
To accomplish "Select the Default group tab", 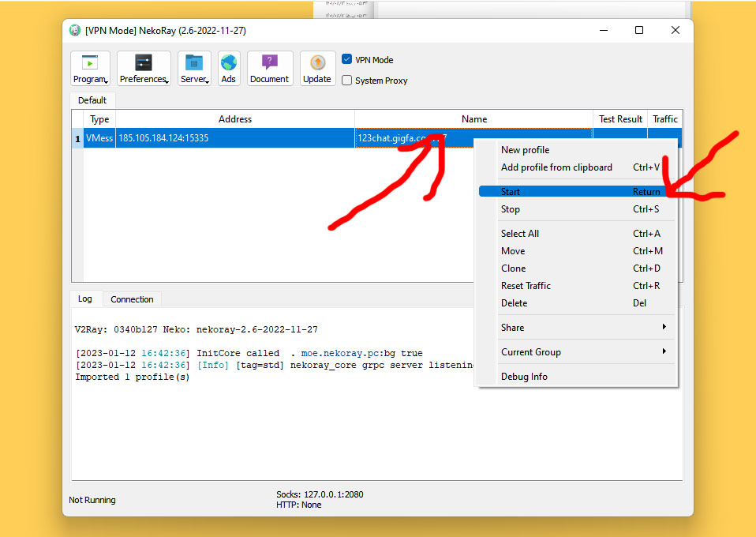I will click(92, 100).
